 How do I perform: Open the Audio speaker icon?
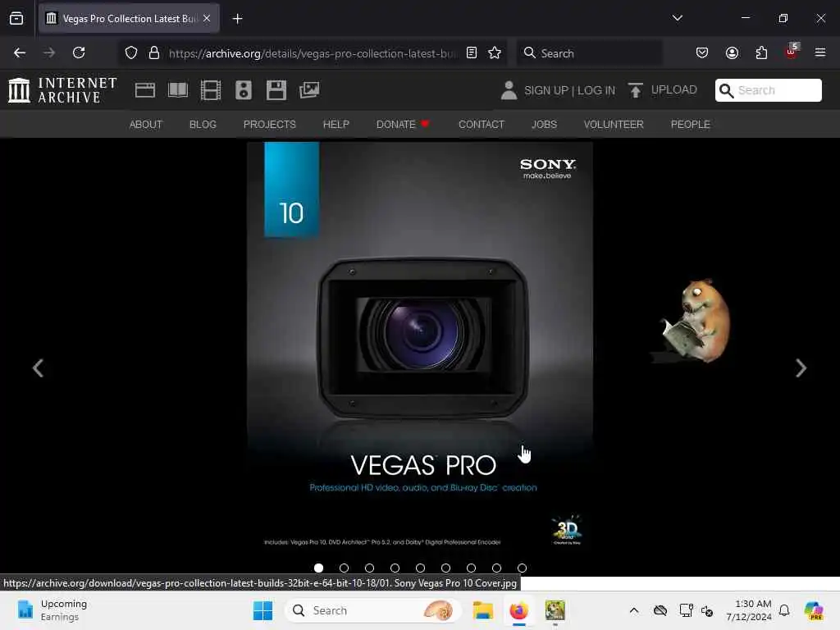click(243, 90)
